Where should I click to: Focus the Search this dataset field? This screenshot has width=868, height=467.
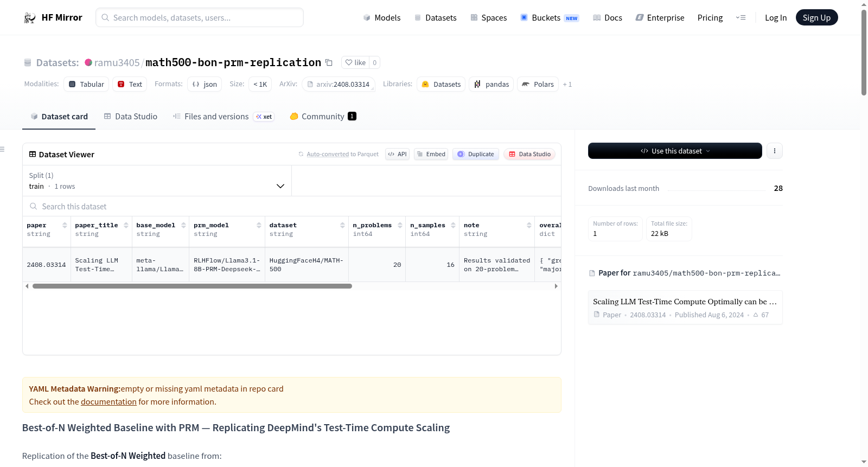click(292, 206)
